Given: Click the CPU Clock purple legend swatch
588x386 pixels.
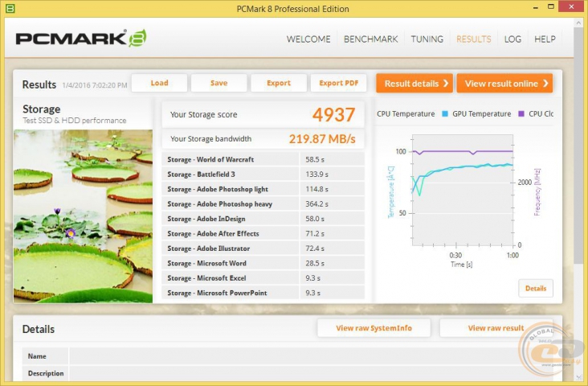Looking at the screenshot, I should (x=521, y=113).
